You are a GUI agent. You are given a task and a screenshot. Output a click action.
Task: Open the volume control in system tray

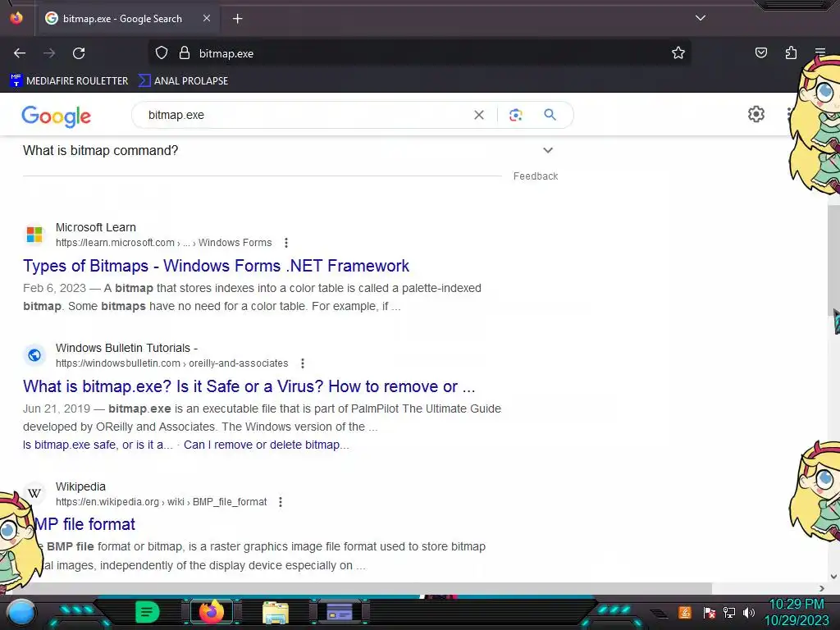749,612
